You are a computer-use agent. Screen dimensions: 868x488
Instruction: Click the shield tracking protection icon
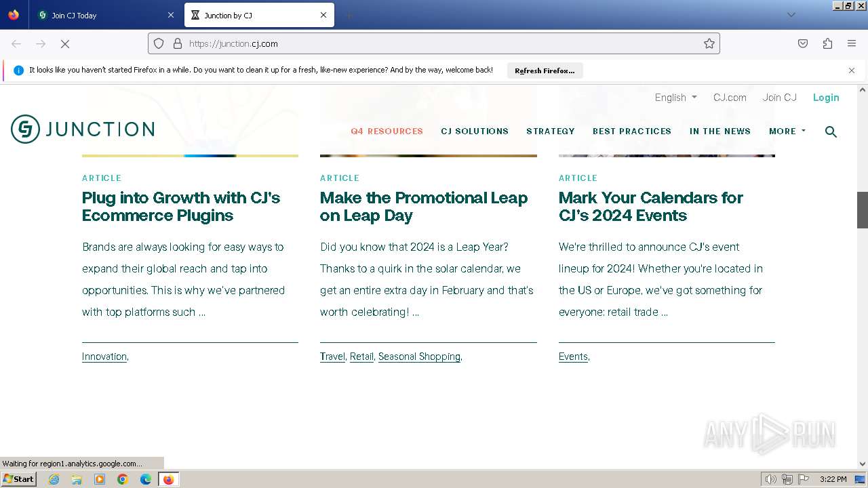(159, 43)
